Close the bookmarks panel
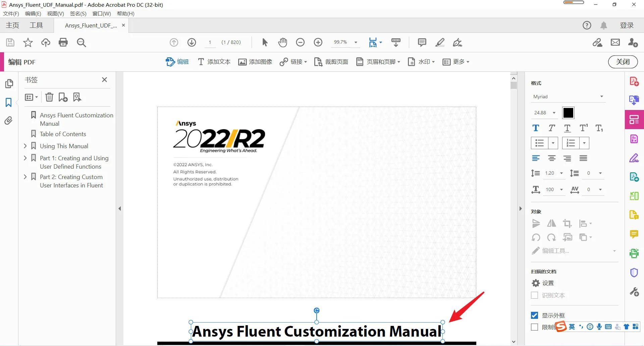 tap(104, 80)
